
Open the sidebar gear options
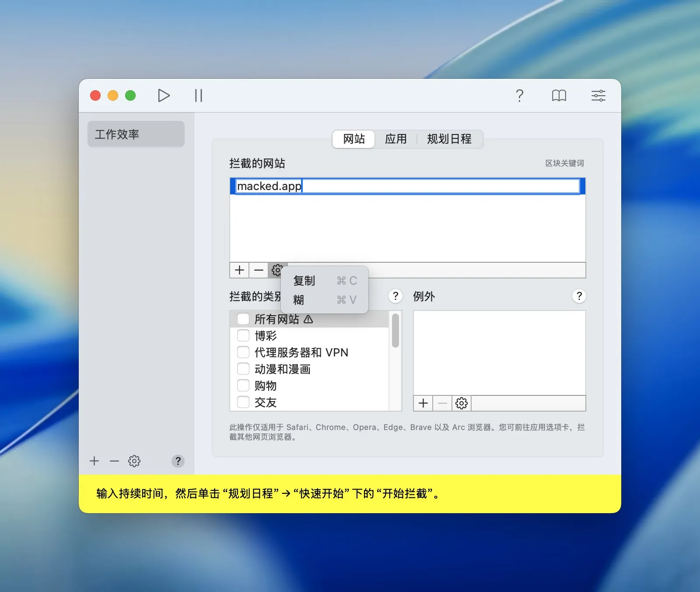pos(134,461)
